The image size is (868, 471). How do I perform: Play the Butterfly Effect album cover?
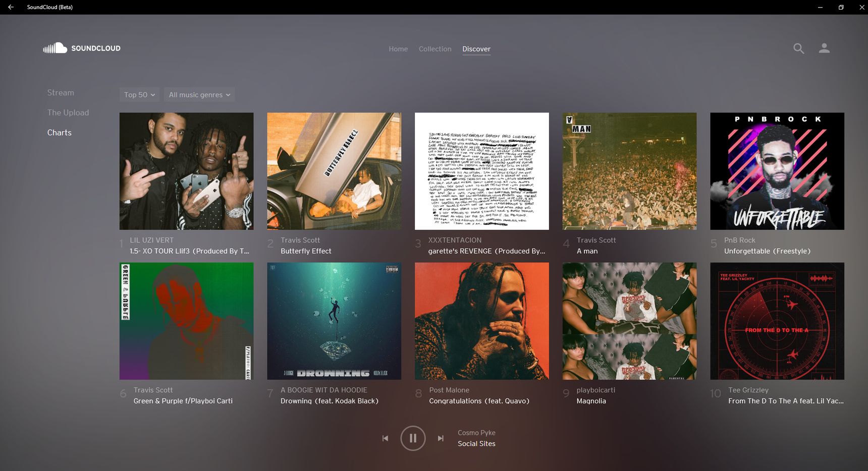(x=334, y=171)
